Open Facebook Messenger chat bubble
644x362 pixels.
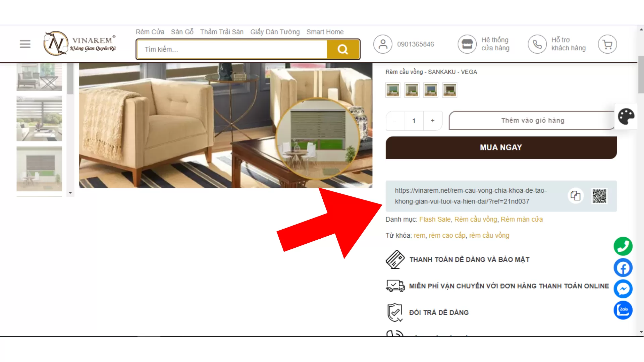pos(623,289)
